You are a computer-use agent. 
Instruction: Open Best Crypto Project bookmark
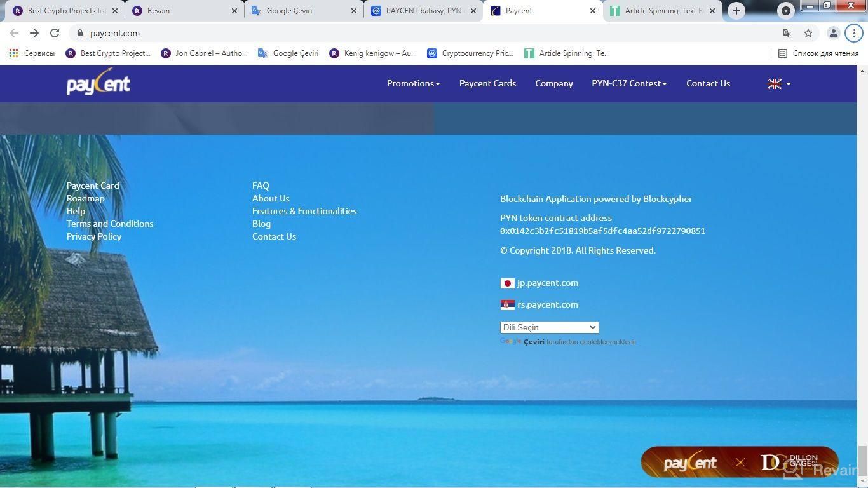pos(108,53)
